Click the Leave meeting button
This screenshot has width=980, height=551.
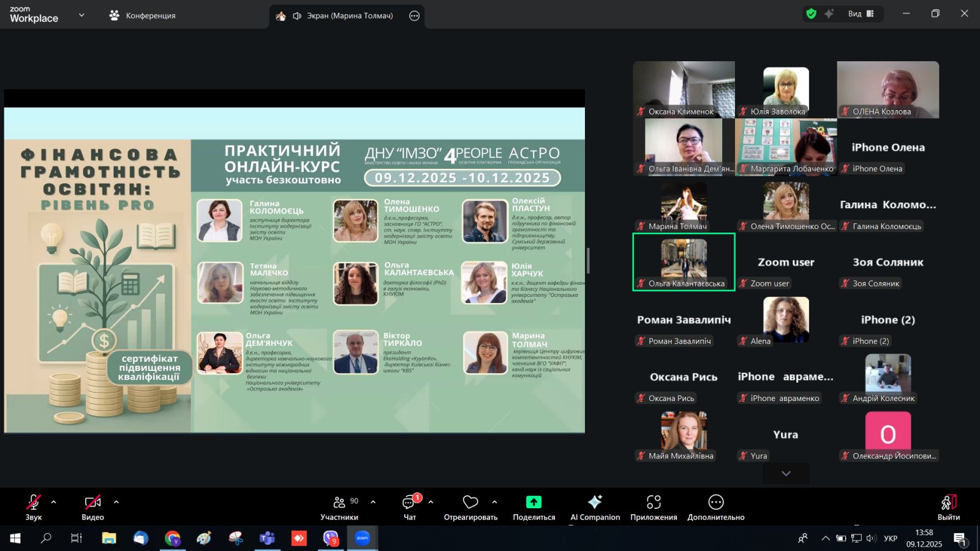coord(948,507)
